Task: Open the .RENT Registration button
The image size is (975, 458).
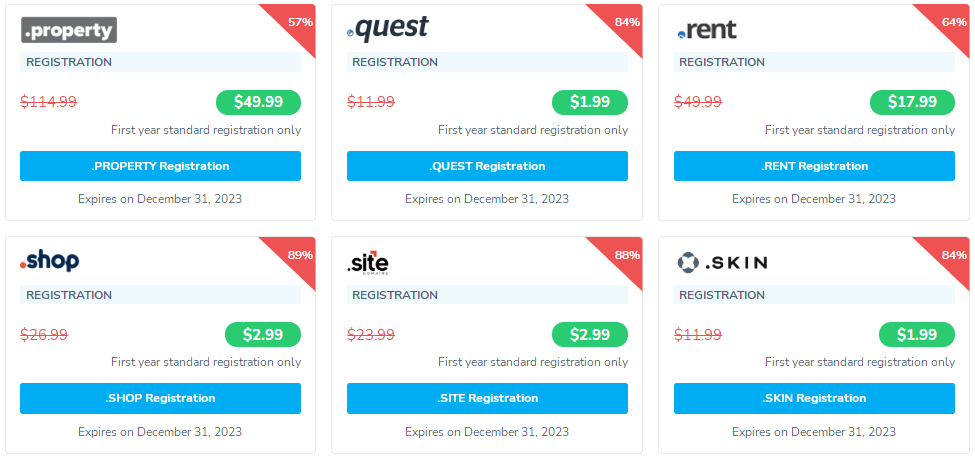Action: pos(814,166)
